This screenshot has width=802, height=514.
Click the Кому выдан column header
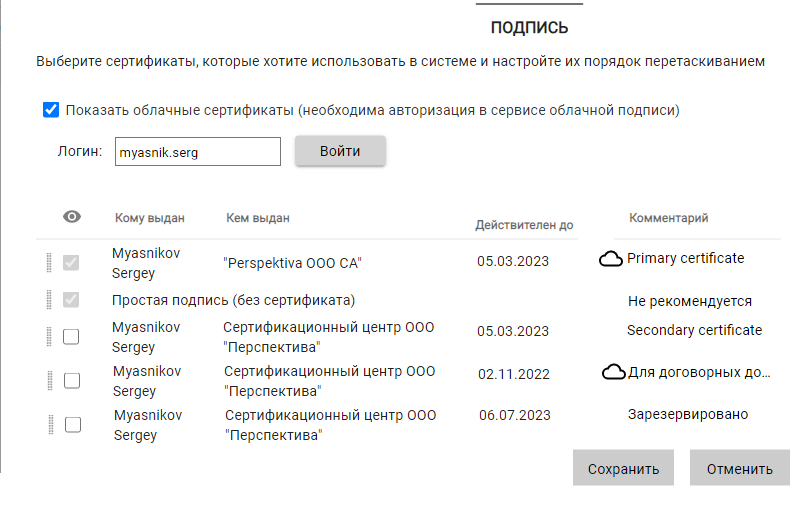[150, 218]
